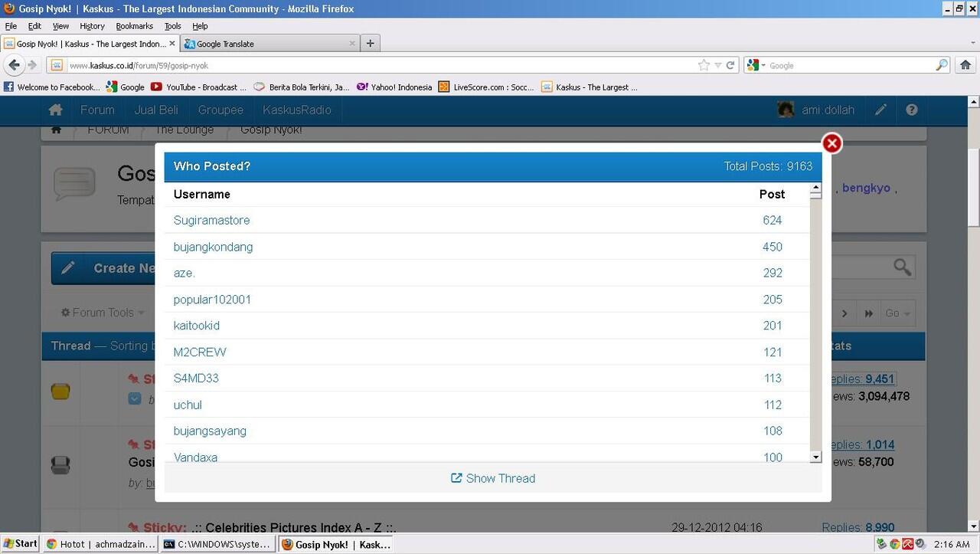Open kaitookid username link

197,326
